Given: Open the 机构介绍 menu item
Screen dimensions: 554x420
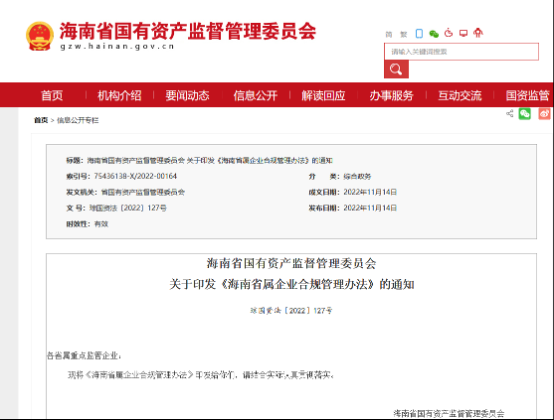Looking at the screenshot, I should pyautogui.click(x=119, y=95).
